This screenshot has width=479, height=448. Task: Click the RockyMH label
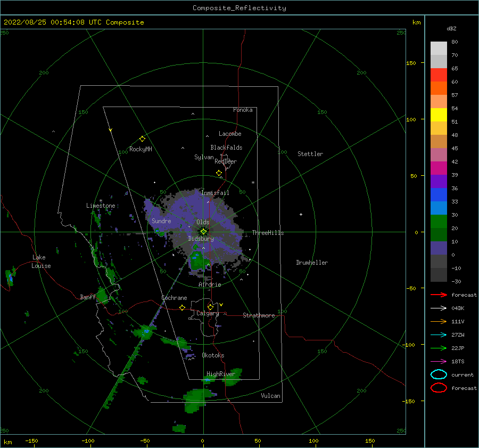tap(141, 149)
